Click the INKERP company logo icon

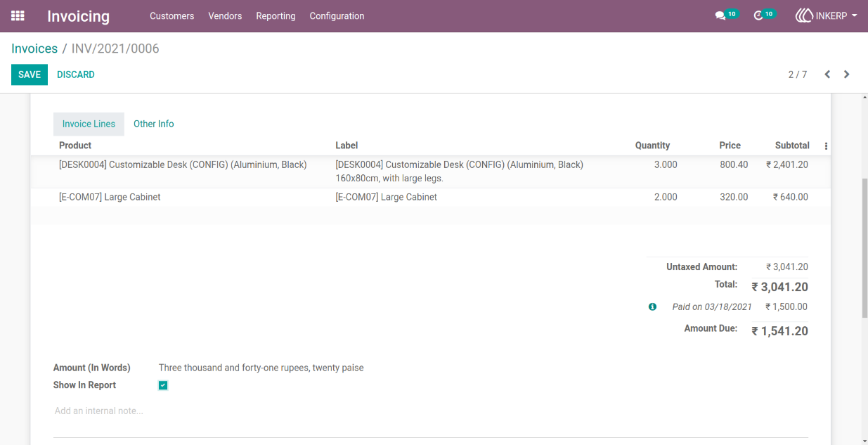(804, 15)
